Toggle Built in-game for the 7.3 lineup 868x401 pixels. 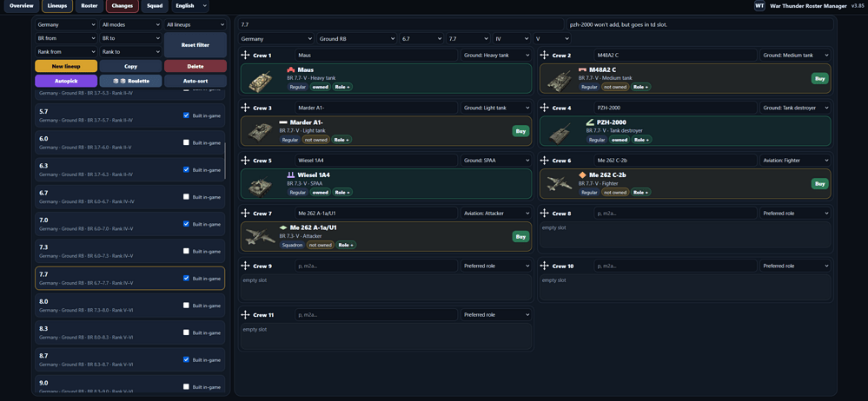(186, 251)
